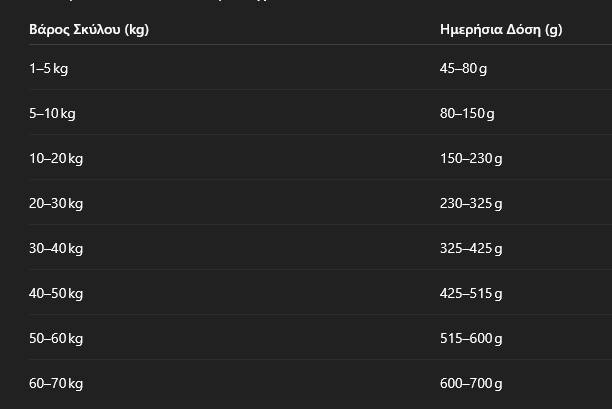The image size is (612, 409).
Task: Click the 325–425 g dose cell
Action: pos(471,248)
